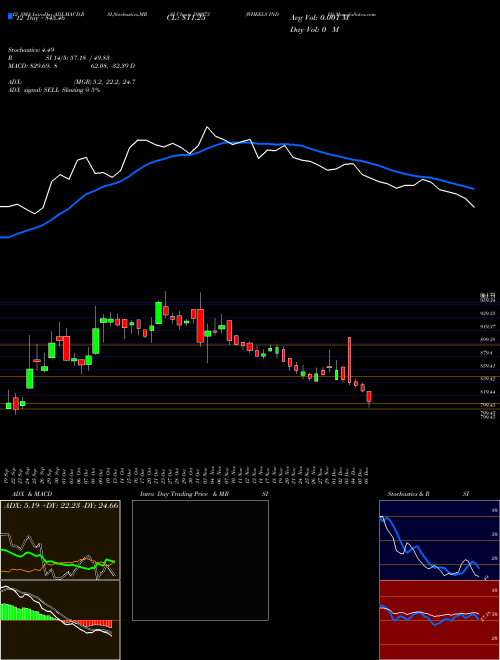
Task: Click the 'Stochastics & R' panel title
Action: [x=408, y=494]
